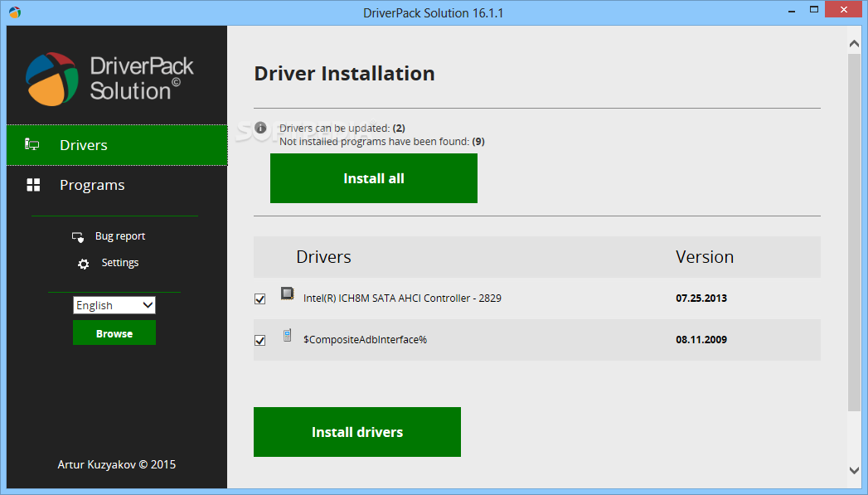Viewport: 868px width, 495px height.
Task: Click 'Not installed programs have been found: (9)'
Action: (x=382, y=142)
